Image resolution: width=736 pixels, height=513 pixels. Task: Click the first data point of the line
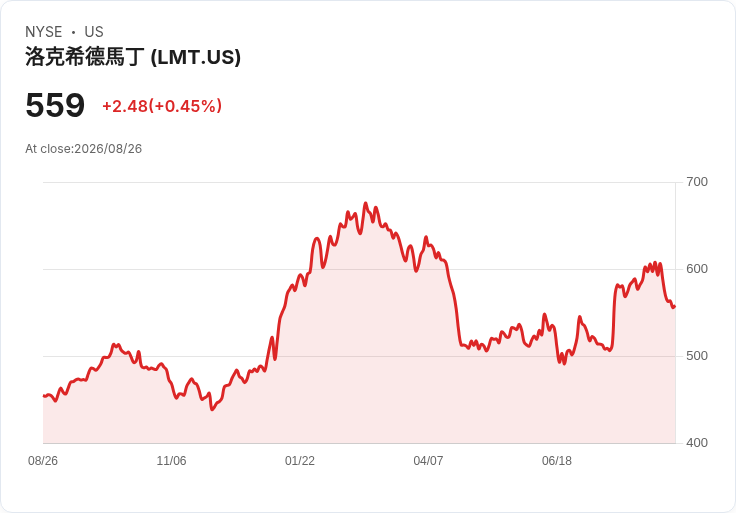(x=44, y=396)
